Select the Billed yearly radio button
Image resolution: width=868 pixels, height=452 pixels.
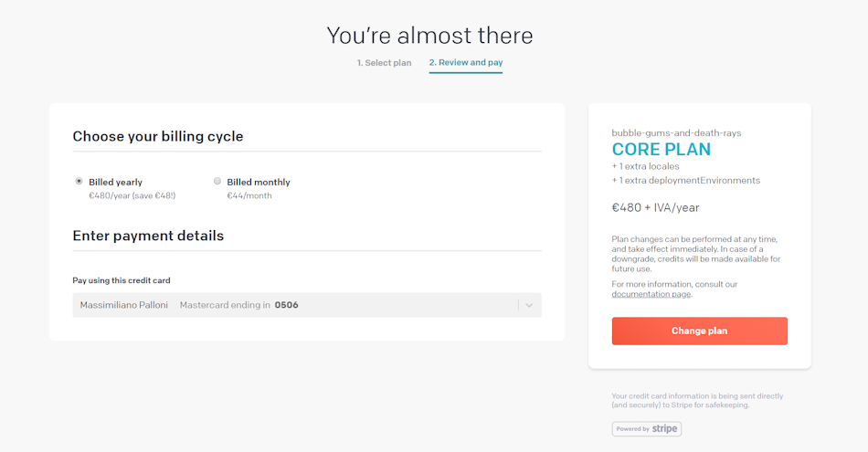79,181
